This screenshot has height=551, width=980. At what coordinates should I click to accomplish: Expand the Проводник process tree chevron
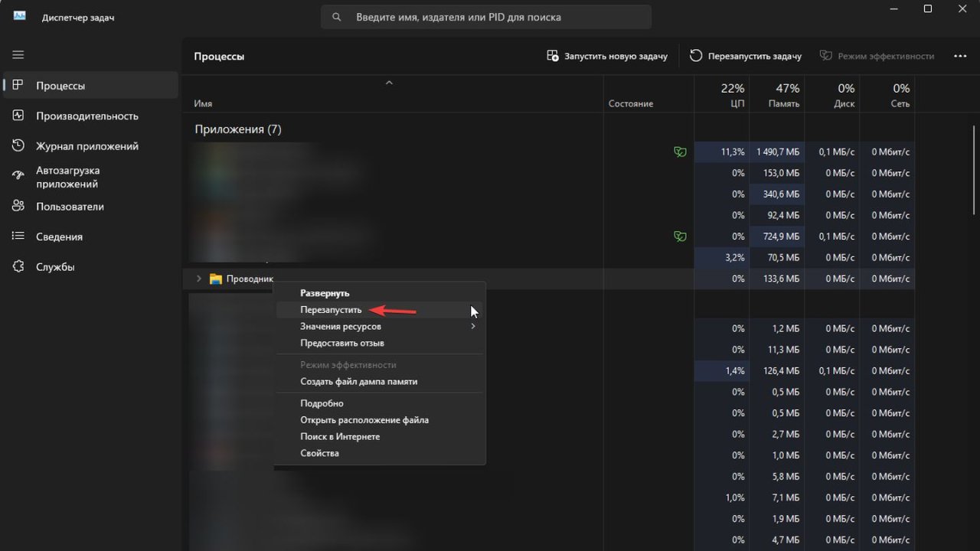199,279
